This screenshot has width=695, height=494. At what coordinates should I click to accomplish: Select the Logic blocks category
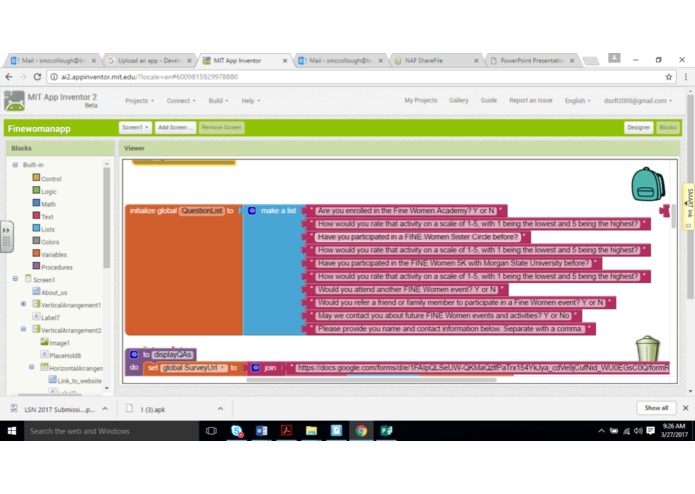(x=44, y=191)
